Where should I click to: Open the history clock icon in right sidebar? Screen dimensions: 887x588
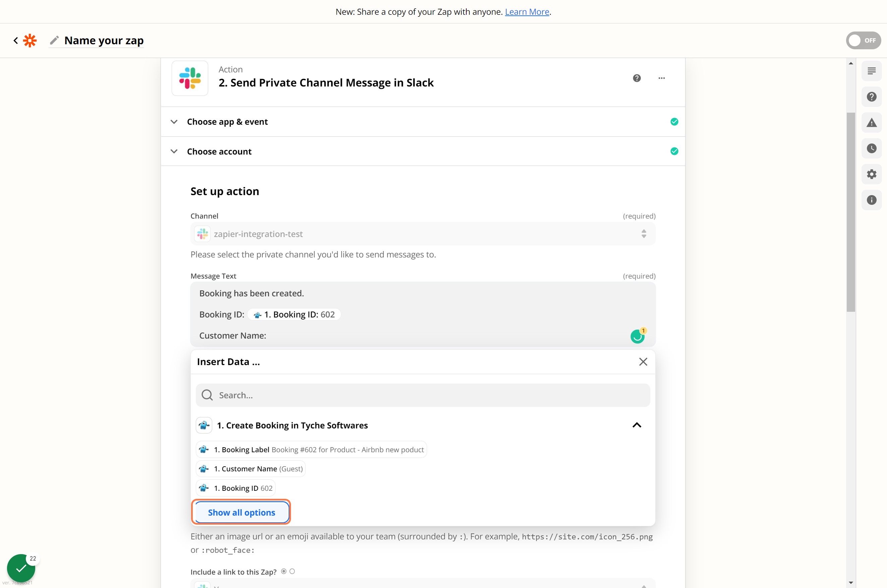pos(871,149)
